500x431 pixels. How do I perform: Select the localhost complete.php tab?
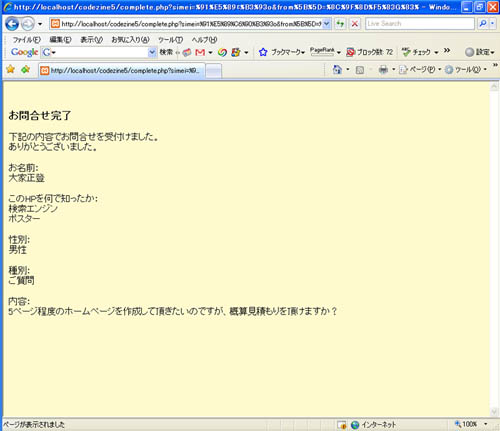[x=121, y=71]
